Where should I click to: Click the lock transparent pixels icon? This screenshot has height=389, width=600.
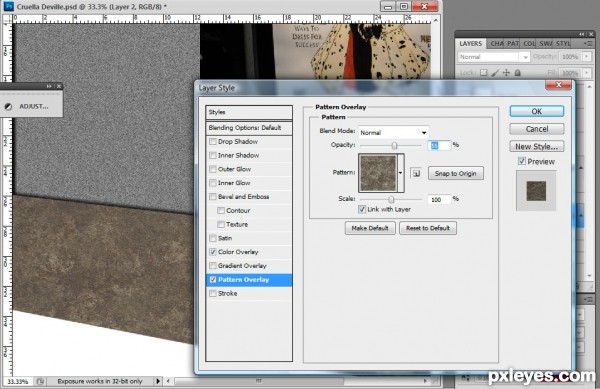tap(484, 73)
